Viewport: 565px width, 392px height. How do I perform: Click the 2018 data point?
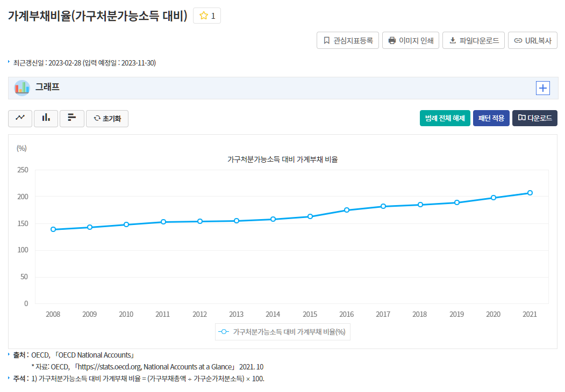pyautogui.click(x=420, y=205)
